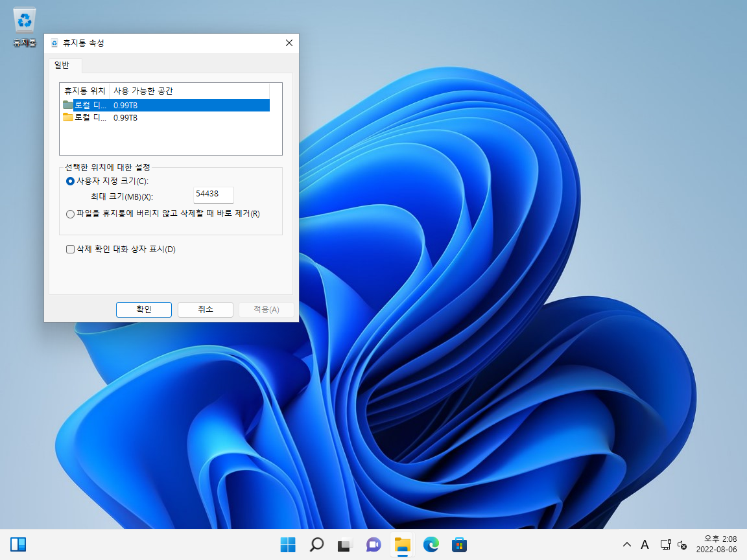Launch Teams Chat from the taskbar
The width and height of the screenshot is (747, 560).
pyautogui.click(x=373, y=544)
